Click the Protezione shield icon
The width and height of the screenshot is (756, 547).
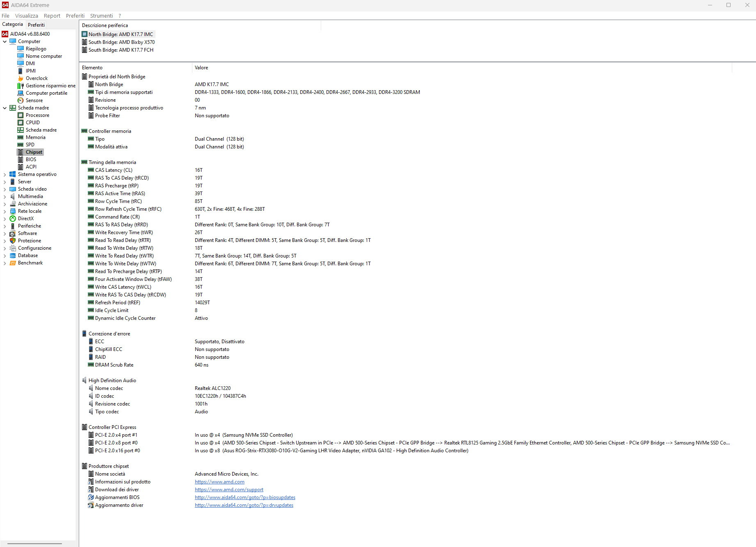click(x=13, y=241)
